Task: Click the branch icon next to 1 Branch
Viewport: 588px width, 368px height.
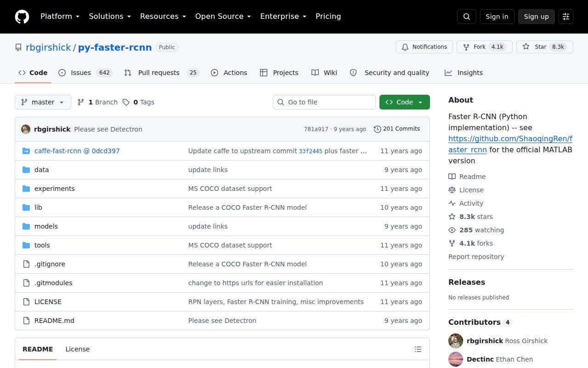Action: click(81, 102)
